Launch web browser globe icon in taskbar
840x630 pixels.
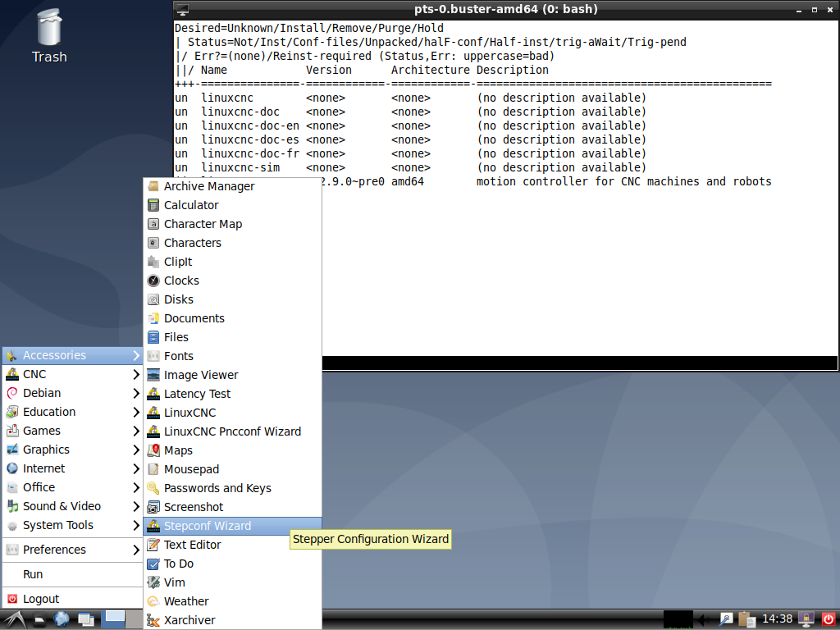click(x=61, y=620)
